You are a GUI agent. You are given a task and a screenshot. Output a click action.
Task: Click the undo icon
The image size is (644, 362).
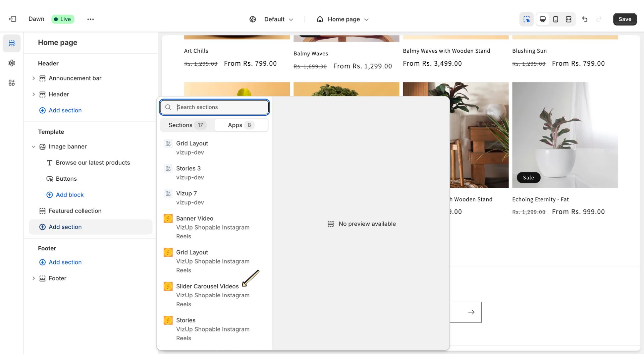point(585,19)
